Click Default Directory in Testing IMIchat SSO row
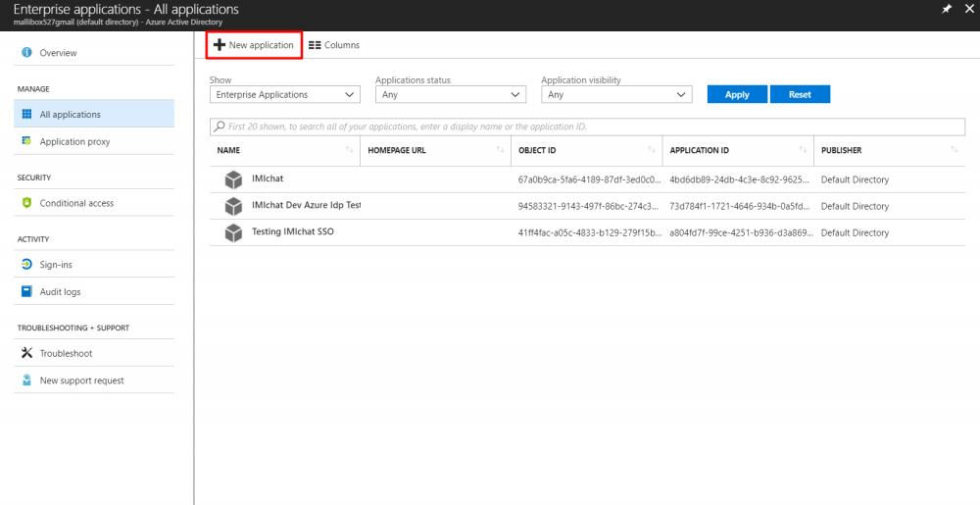Image resolution: width=980 pixels, height=505 pixels. click(855, 232)
